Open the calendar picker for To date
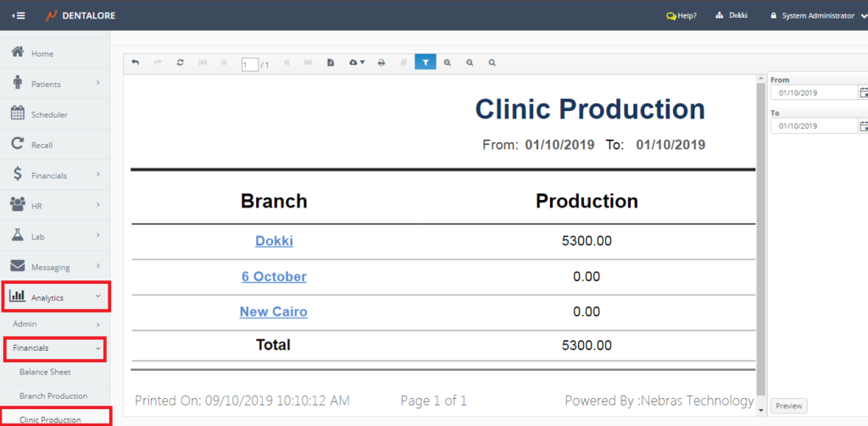868x426 pixels. (863, 126)
